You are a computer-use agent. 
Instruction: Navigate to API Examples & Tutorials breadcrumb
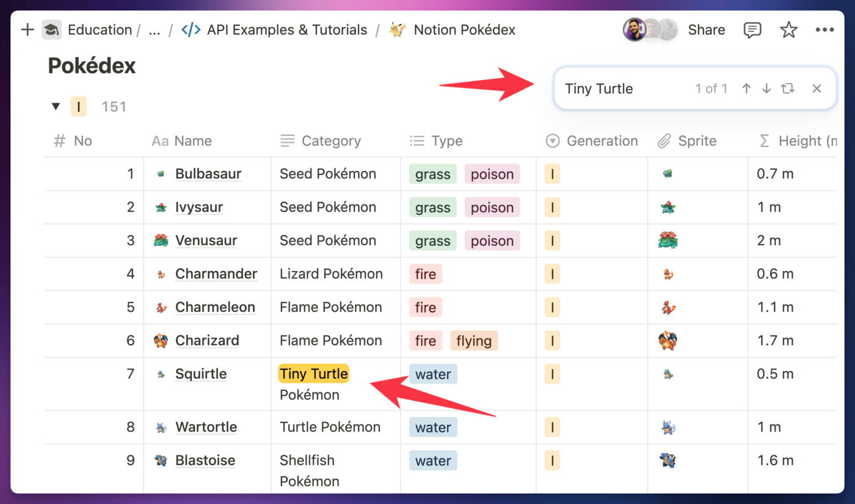287,30
